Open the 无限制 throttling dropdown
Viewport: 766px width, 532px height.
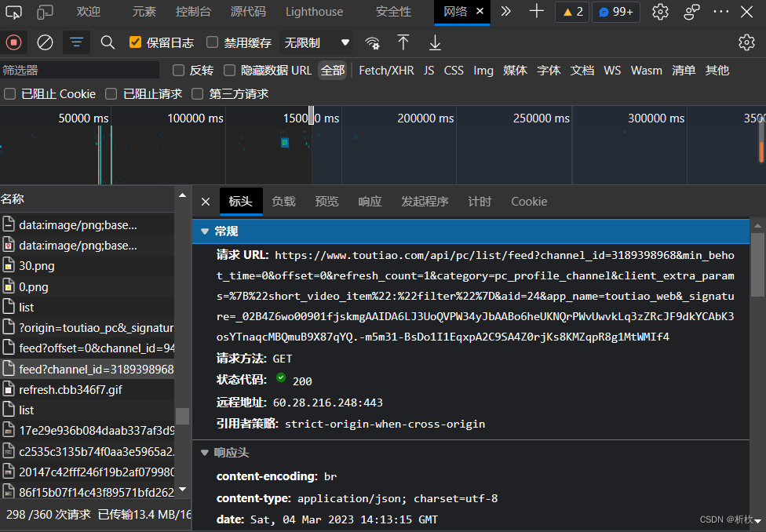[x=316, y=43]
